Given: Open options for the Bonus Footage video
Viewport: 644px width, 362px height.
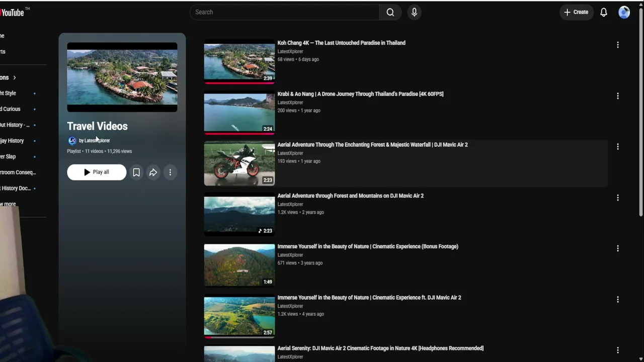Looking at the screenshot, I should pos(618,248).
